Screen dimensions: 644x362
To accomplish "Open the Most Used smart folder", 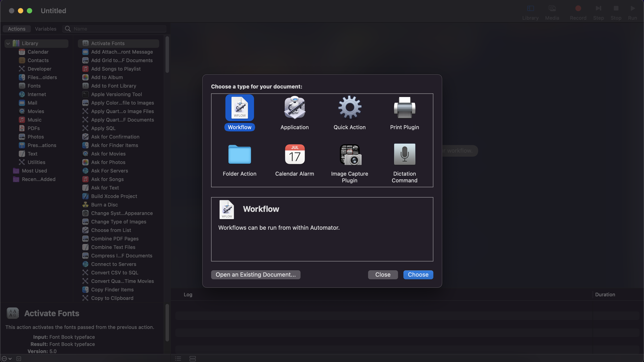I will (34, 171).
